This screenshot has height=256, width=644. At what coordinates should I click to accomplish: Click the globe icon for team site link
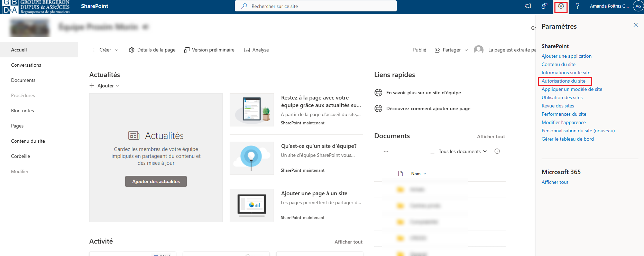[x=378, y=93]
